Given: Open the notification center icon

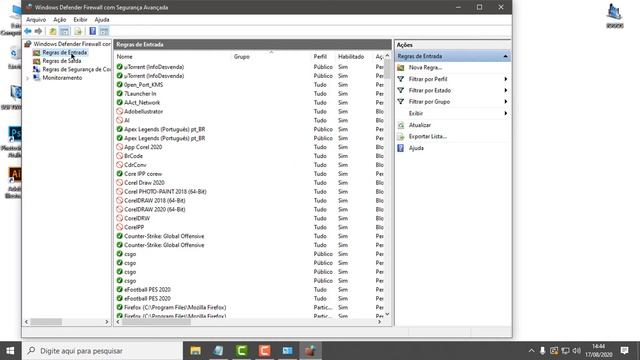Looking at the screenshot, I should 624,351.
